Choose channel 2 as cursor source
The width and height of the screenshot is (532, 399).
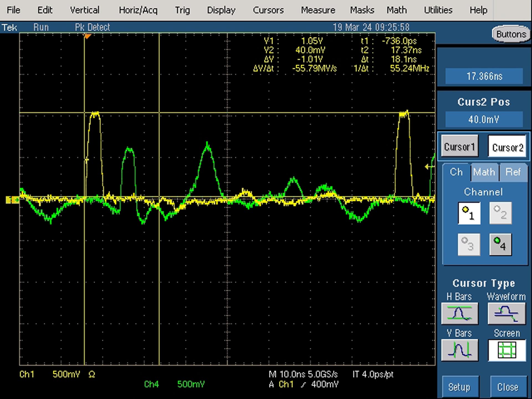(500, 213)
